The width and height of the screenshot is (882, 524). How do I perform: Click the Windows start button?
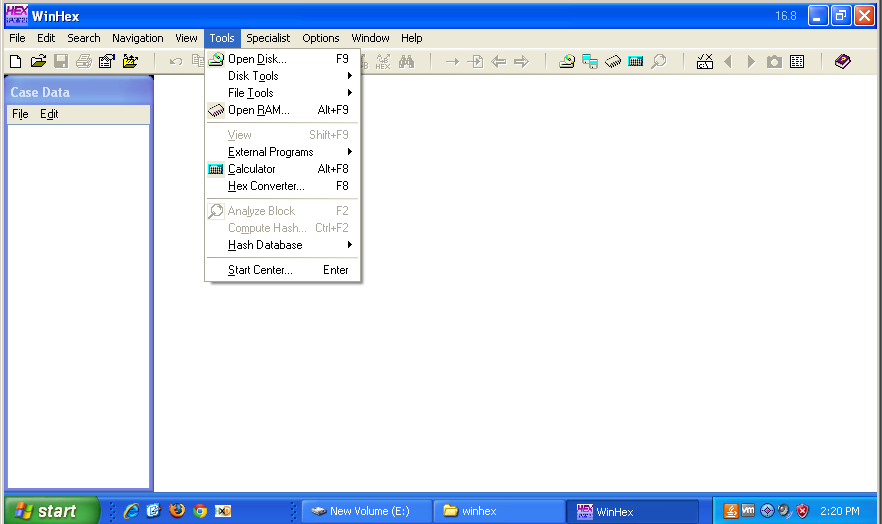pyautogui.click(x=51, y=511)
